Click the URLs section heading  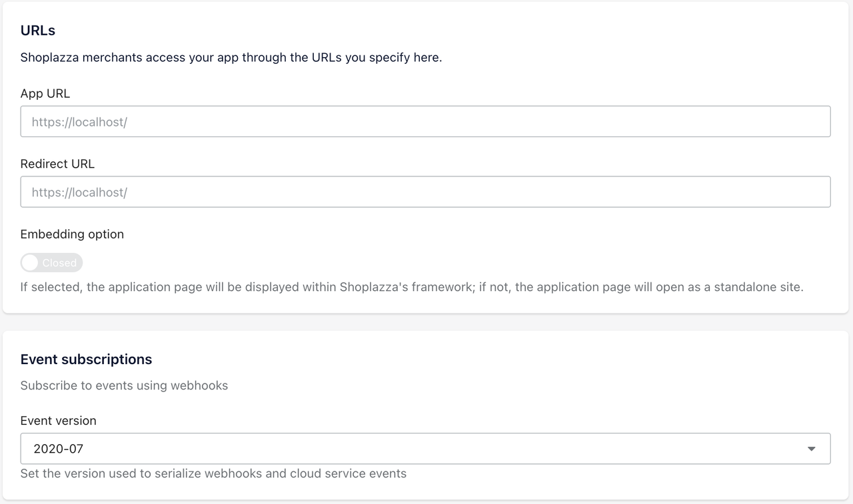tap(38, 31)
